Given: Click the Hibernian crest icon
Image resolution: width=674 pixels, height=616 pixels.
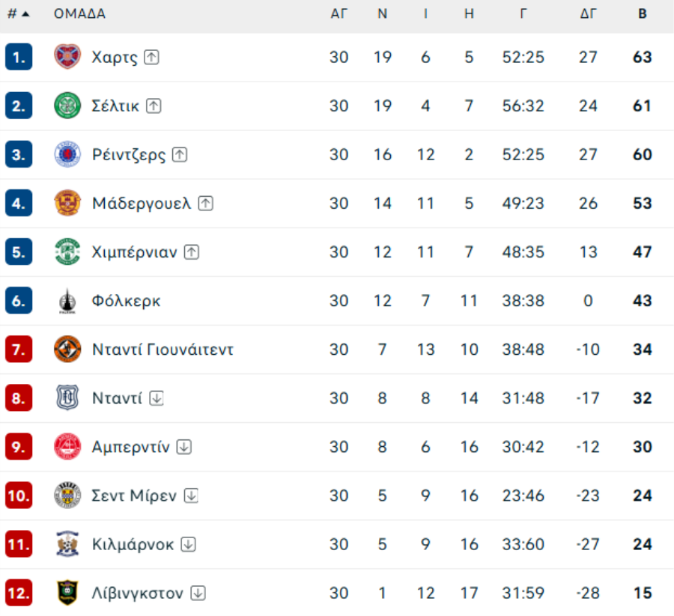Looking at the screenshot, I should tap(67, 251).
